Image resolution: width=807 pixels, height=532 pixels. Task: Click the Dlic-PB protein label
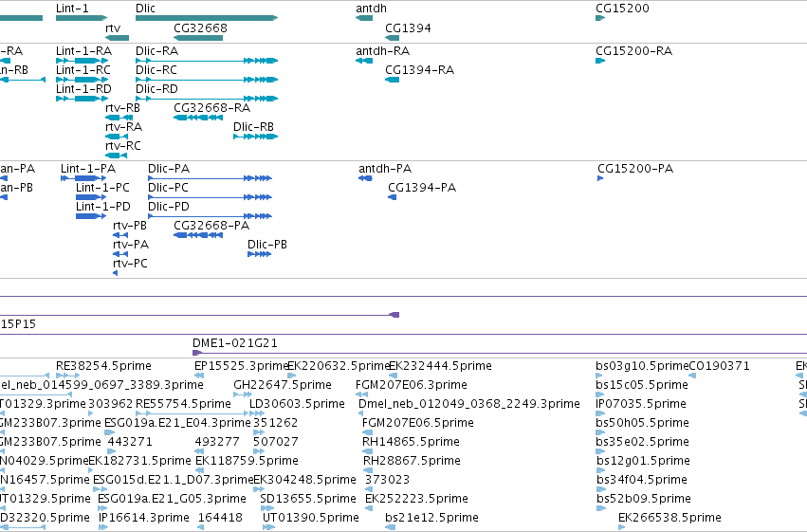[267, 245]
